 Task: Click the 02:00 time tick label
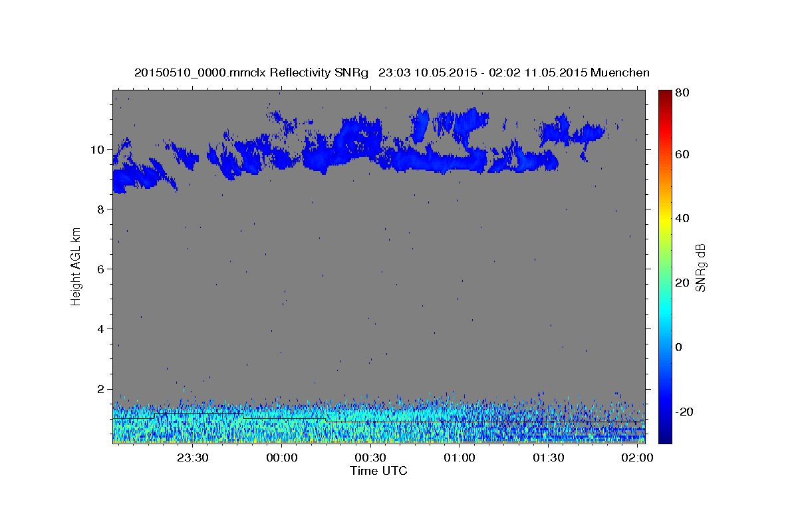pos(637,458)
